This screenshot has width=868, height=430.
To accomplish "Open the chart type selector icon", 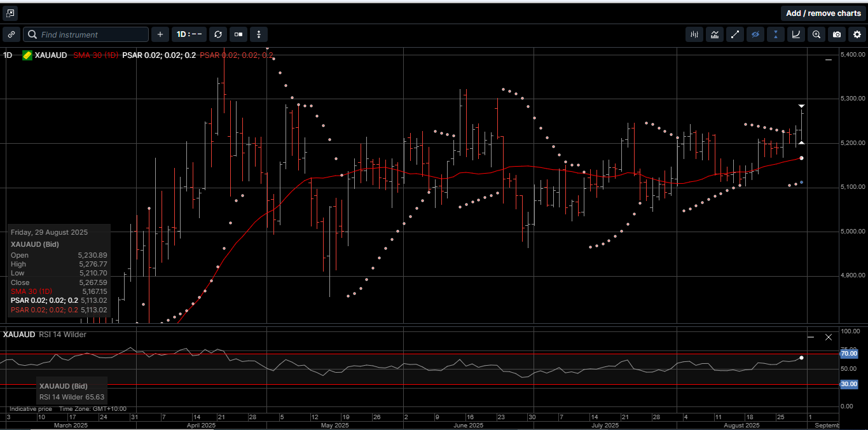I will [x=238, y=34].
